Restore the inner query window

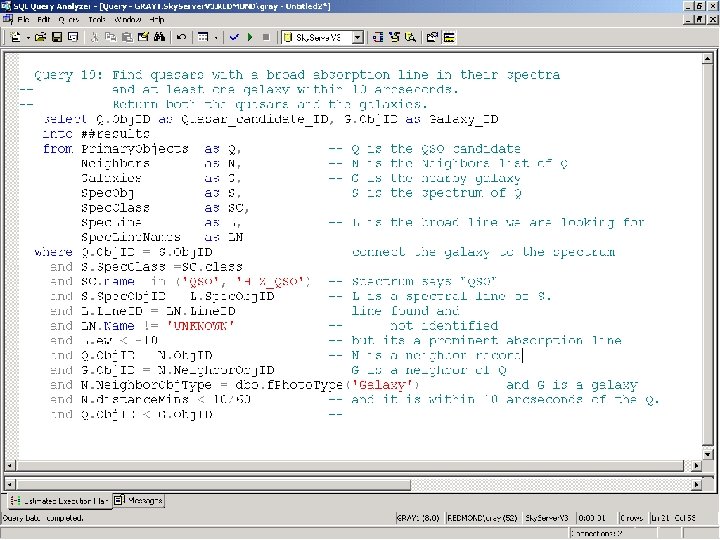pos(699,19)
